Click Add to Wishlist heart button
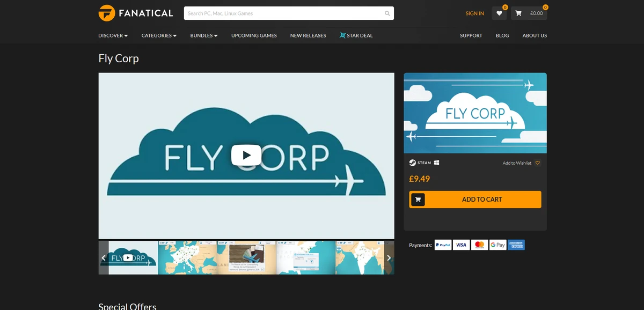644x310 pixels. point(537,163)
